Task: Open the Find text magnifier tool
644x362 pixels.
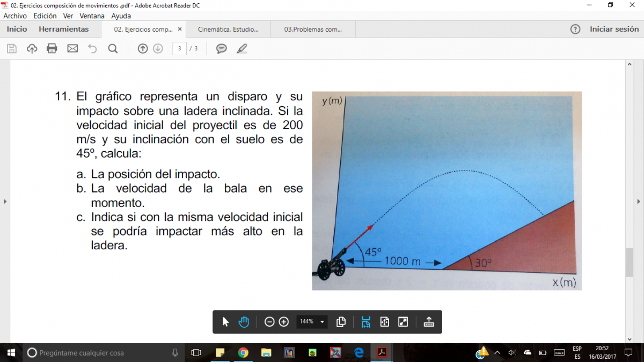Action: pos(113,49)
